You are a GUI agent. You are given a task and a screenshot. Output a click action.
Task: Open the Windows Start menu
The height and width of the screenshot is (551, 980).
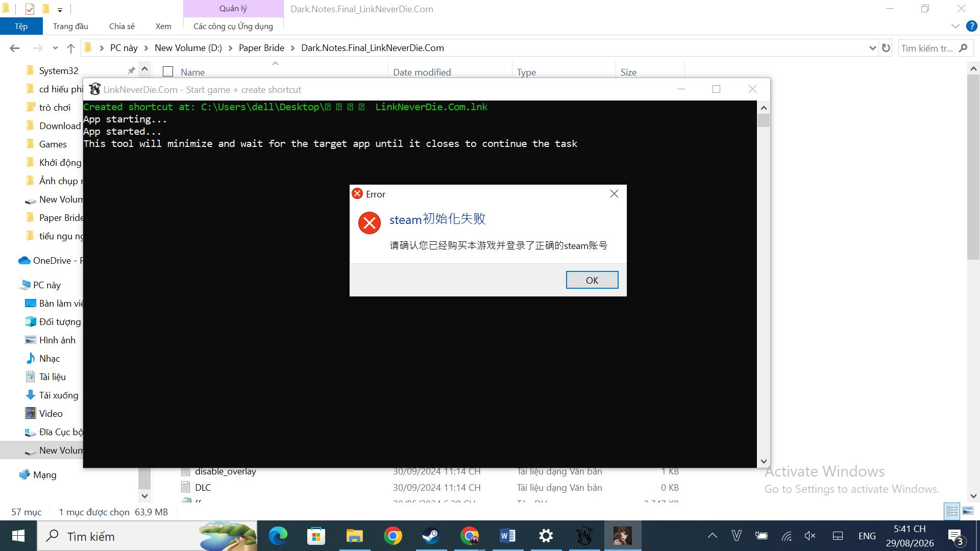[18, 536]
